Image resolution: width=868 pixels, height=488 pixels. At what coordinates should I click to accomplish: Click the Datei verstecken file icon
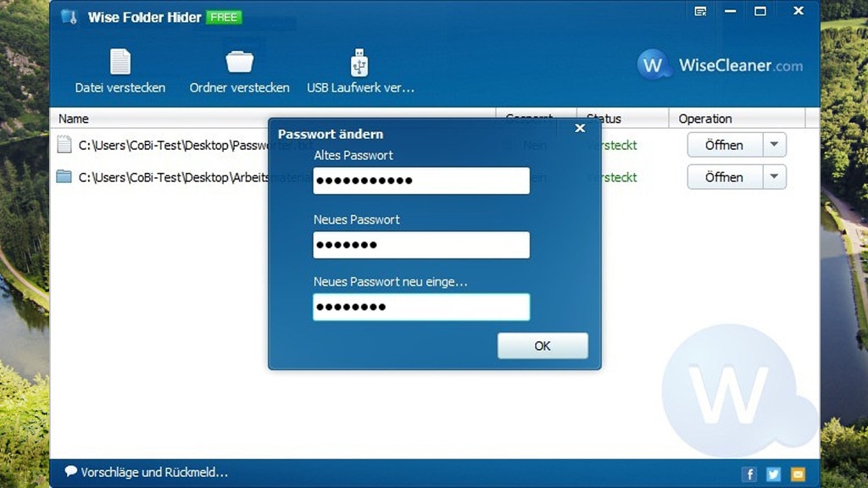(x=120, y=63)
